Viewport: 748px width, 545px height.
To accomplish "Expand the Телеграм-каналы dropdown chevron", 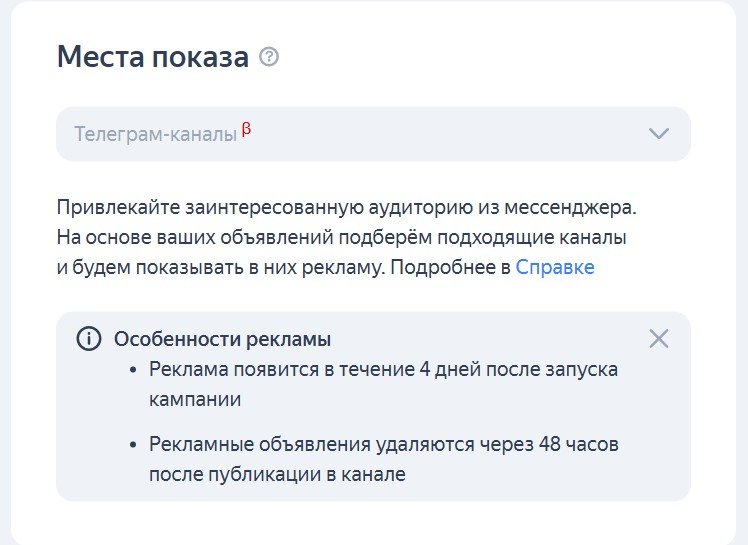I will point(658,133).
